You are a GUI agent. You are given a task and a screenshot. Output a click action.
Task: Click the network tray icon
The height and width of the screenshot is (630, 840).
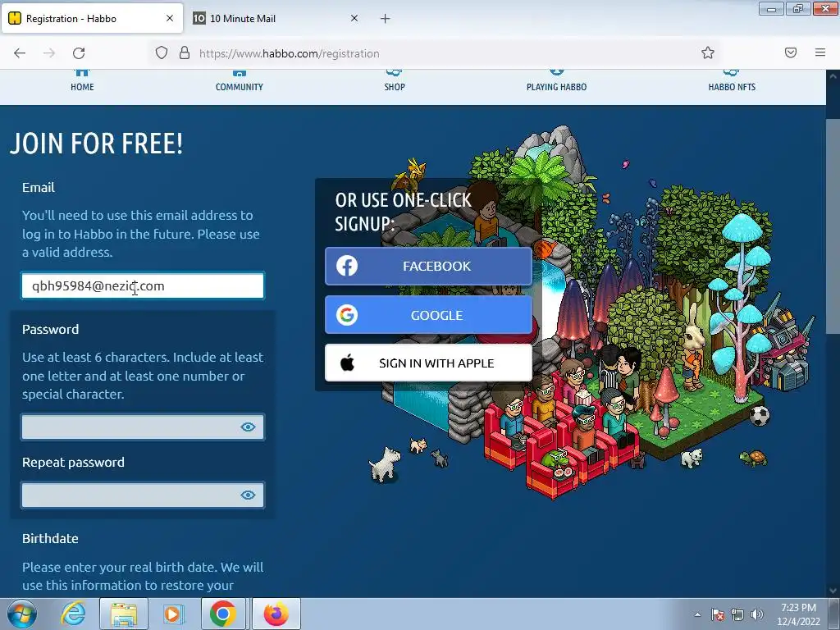pos(737,614)
